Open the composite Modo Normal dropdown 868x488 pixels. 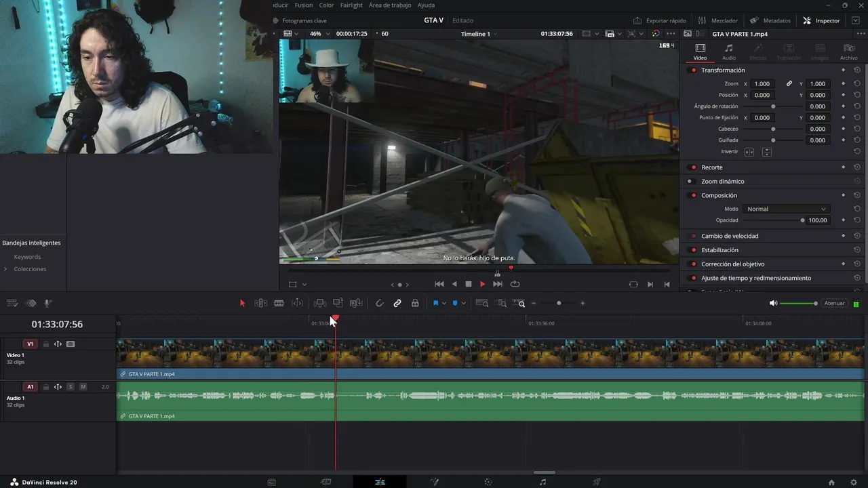(786, 209)
